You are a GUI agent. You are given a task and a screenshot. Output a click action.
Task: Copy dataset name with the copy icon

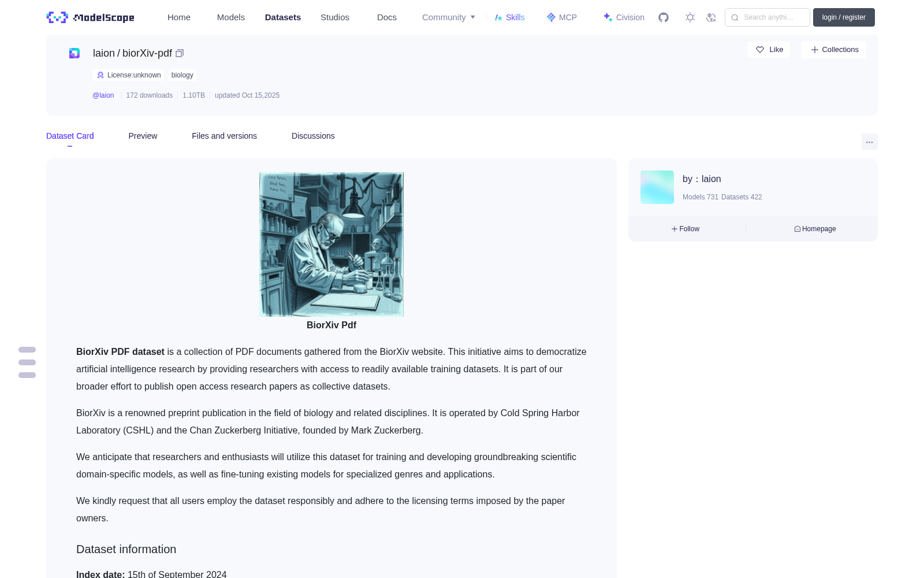click(x=180, y=53)
